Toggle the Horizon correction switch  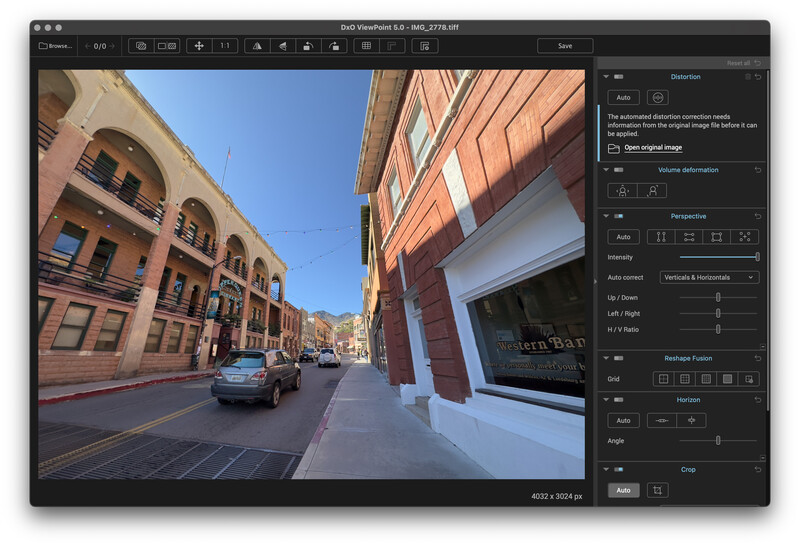click(x=618, y=400)
